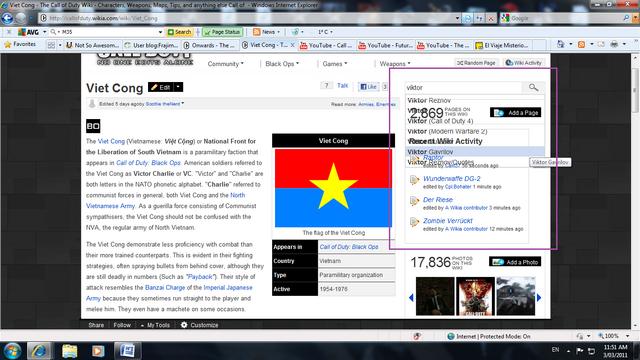Image resolution: width=640 pixels, height=360 pixels.
Task: Click the Facebook Like button
Action: [369, 87]
